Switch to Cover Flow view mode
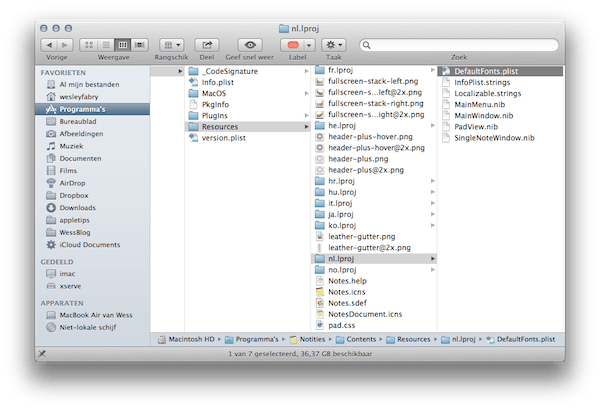The height and width of the screenshot is (410, 600). tap(140, 45)
